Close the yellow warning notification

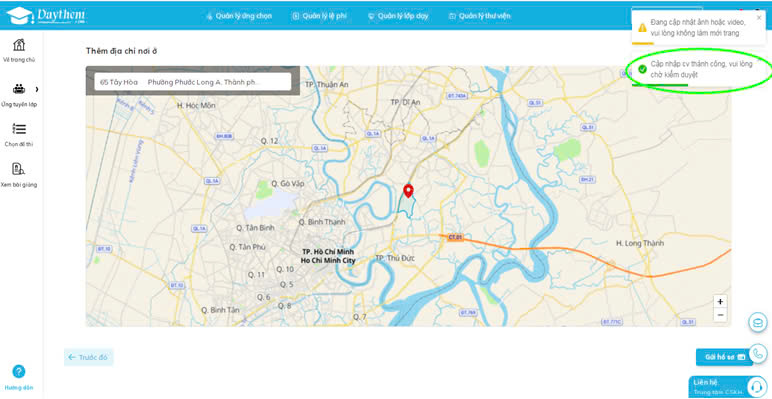pos(759,18)
